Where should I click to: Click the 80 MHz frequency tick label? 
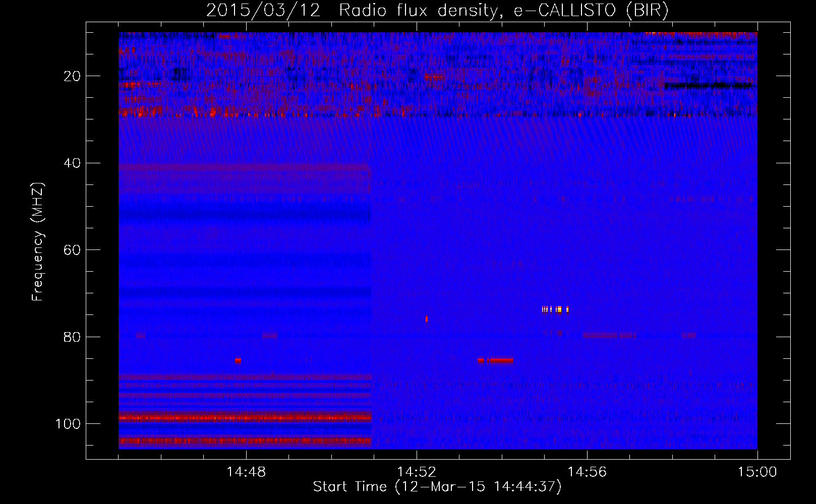tap(73, 337)
